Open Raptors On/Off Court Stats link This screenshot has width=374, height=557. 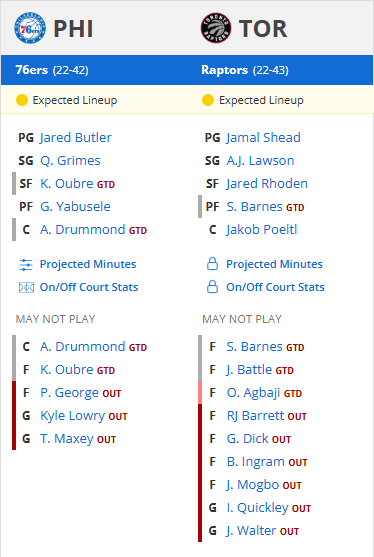pos(276,287)
